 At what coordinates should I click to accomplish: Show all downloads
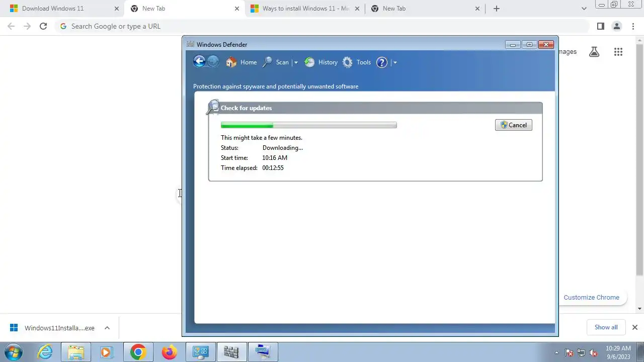pos(606,327)
